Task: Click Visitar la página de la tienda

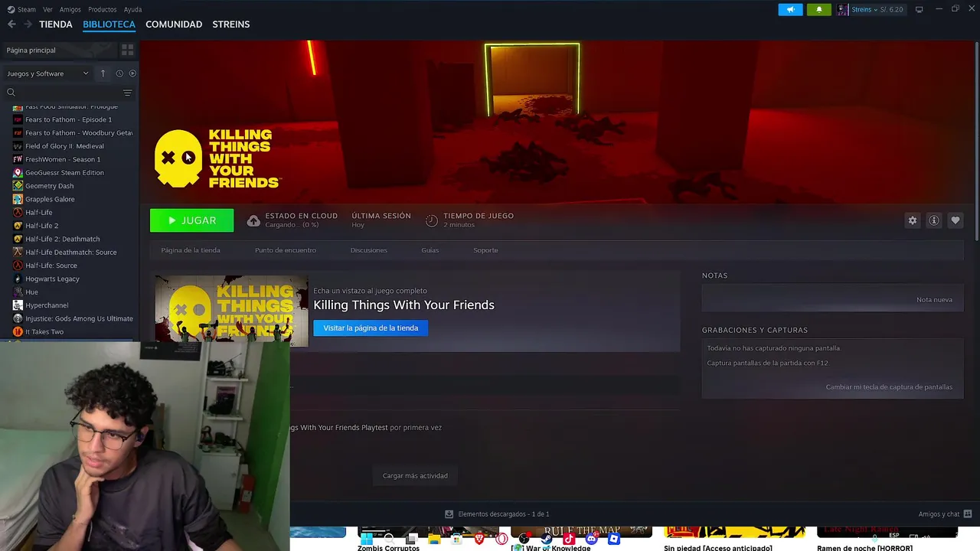Action: click(x=371, y=328)
